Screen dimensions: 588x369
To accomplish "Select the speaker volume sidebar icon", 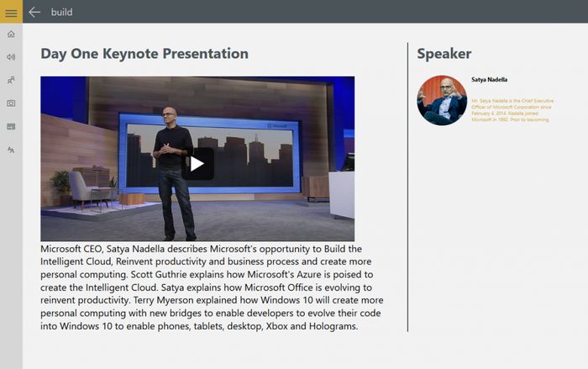I will (x=11, y=57).
